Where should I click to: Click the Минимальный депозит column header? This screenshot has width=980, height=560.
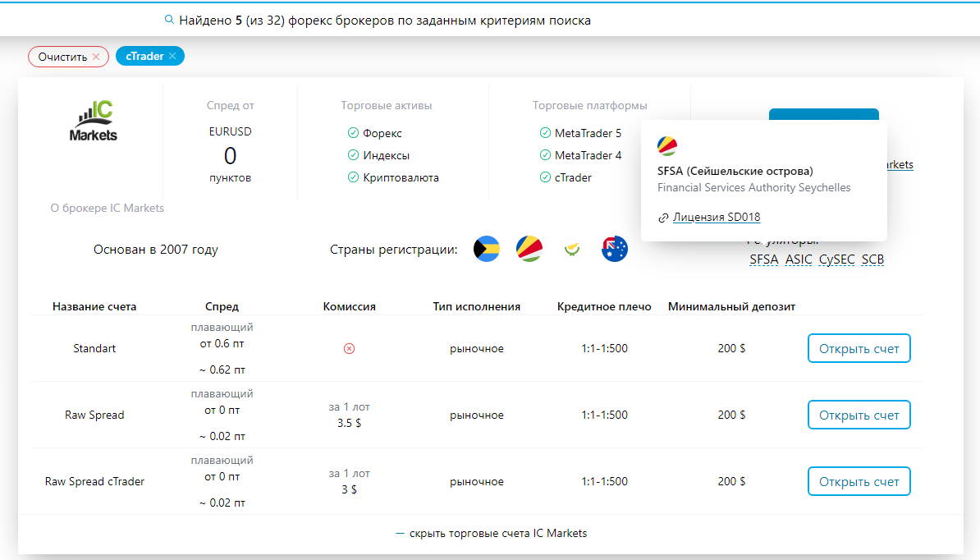[x=732, y=307]
